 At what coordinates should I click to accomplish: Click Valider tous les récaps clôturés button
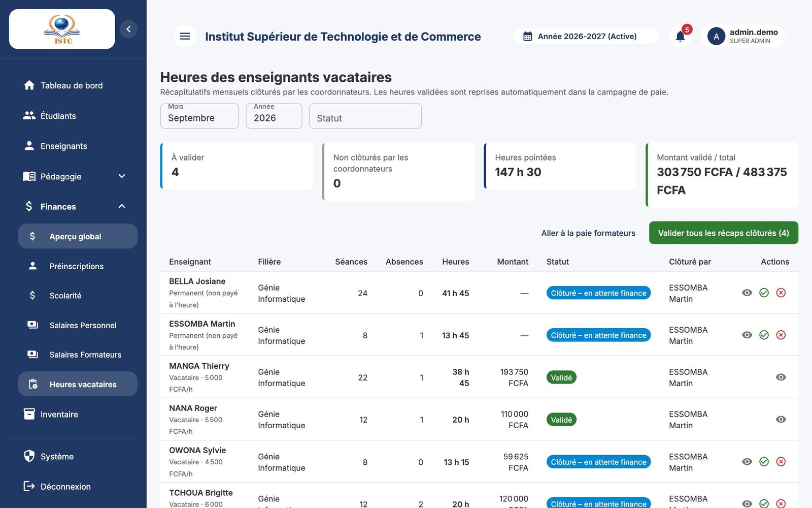(x=723, y=233)
